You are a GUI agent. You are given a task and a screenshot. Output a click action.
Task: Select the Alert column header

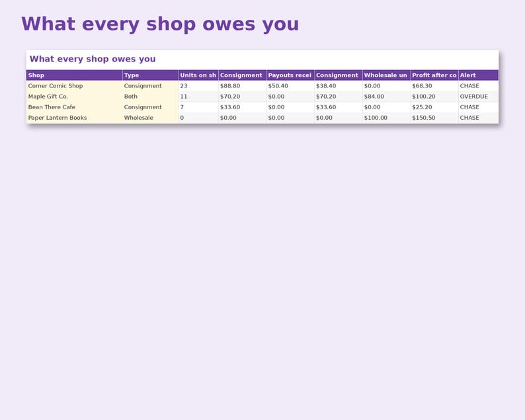pos(478,75)
